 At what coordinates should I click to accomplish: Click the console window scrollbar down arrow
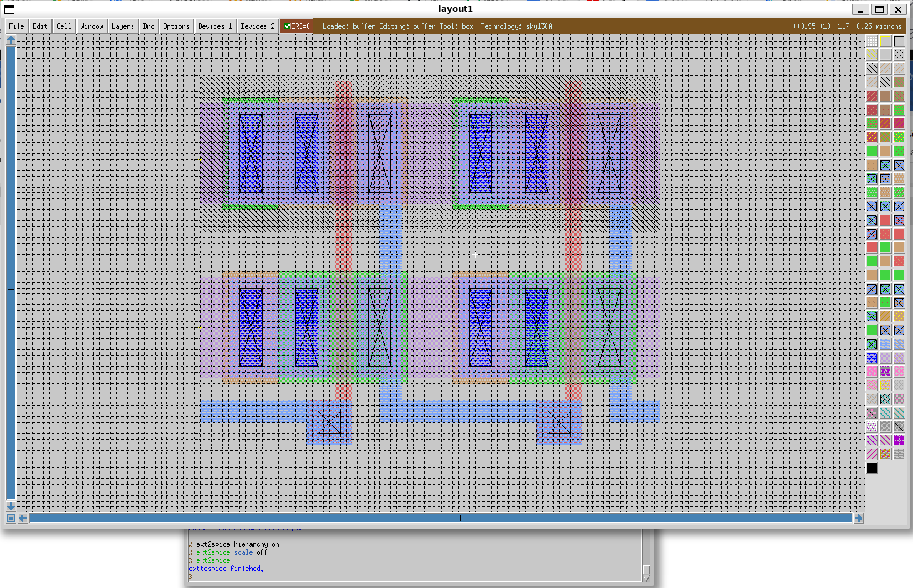tap(646, 578)
